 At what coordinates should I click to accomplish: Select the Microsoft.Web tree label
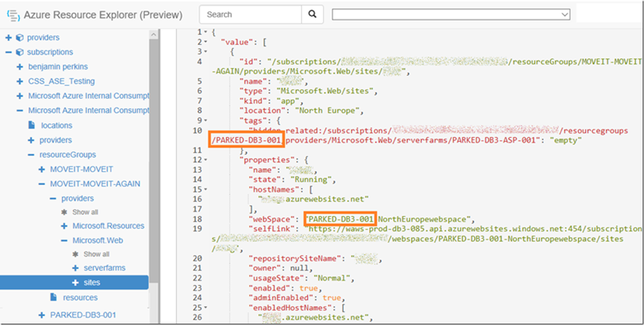click(98, 240)
